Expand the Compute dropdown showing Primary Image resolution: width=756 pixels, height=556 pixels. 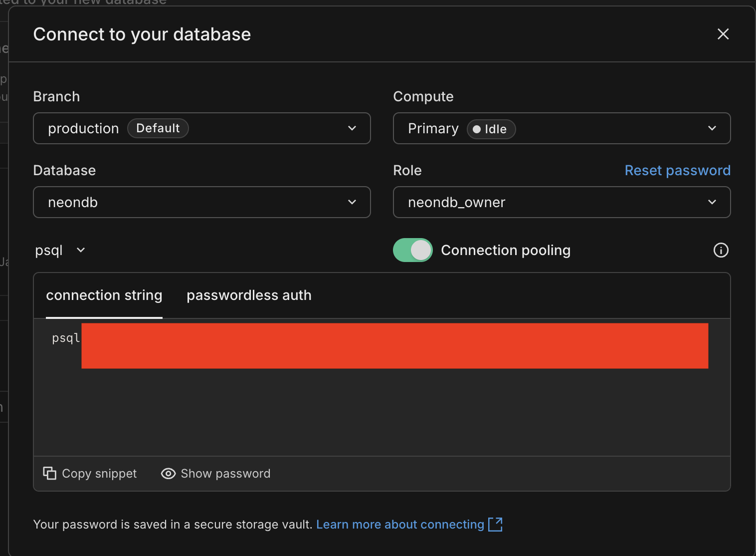coord(562,128)
